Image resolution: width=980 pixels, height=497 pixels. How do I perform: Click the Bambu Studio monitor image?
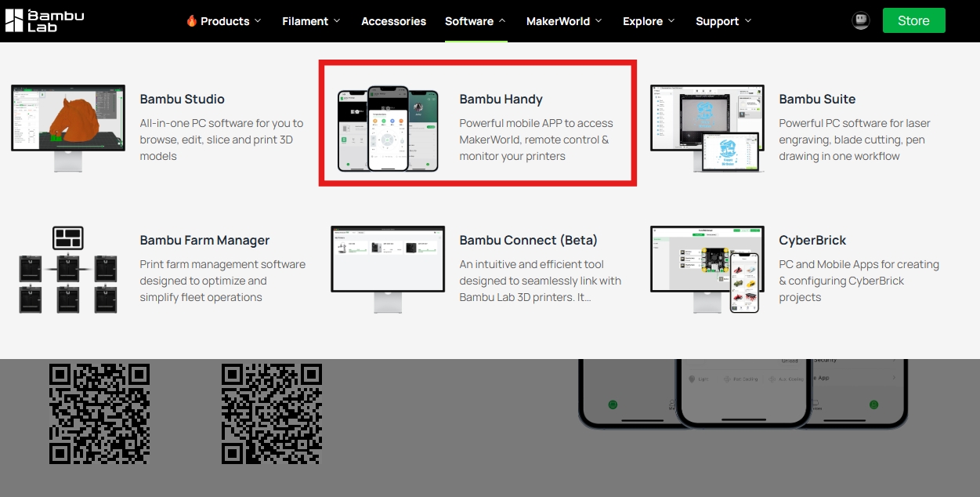[x=67, y=128]
